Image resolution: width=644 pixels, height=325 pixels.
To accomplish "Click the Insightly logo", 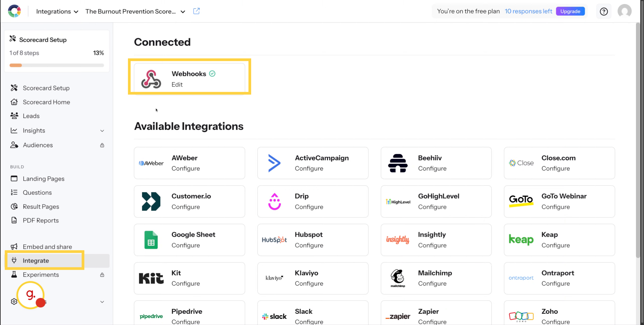I will 398,239.
